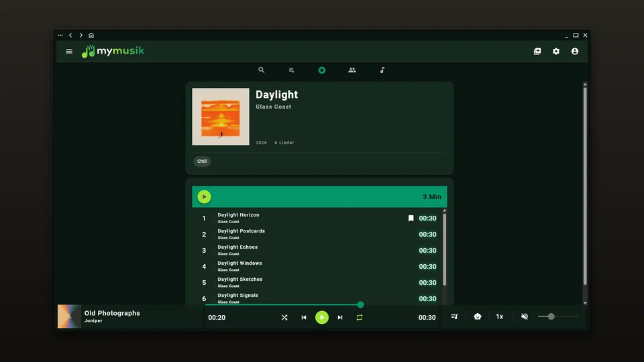
Task: Select the Daylight Signals track
Action: click(319, 298)
